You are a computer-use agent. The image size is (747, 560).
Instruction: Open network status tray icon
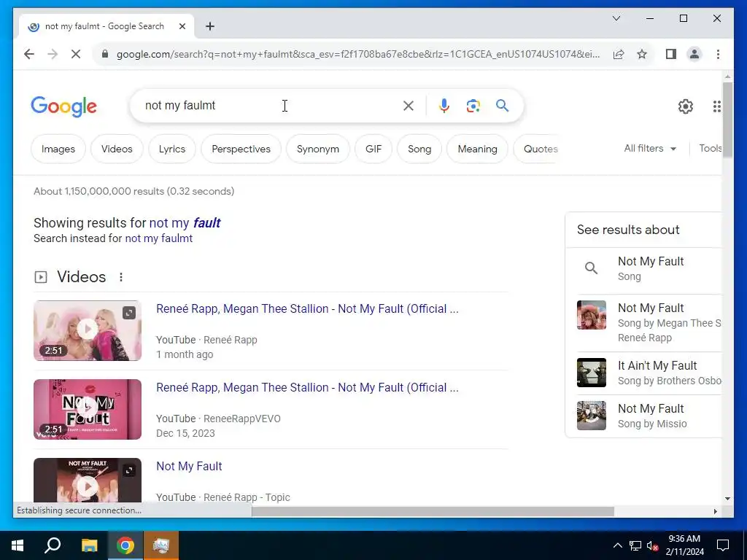click(635, 545)
